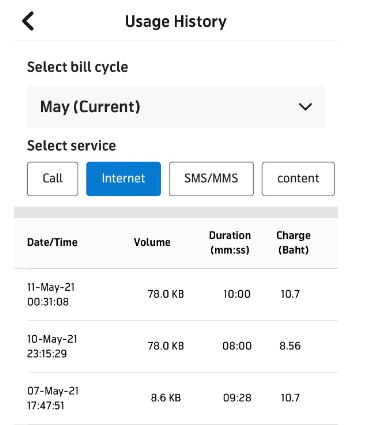
Task: Click the Select bill cycle label
Action: 77,67
